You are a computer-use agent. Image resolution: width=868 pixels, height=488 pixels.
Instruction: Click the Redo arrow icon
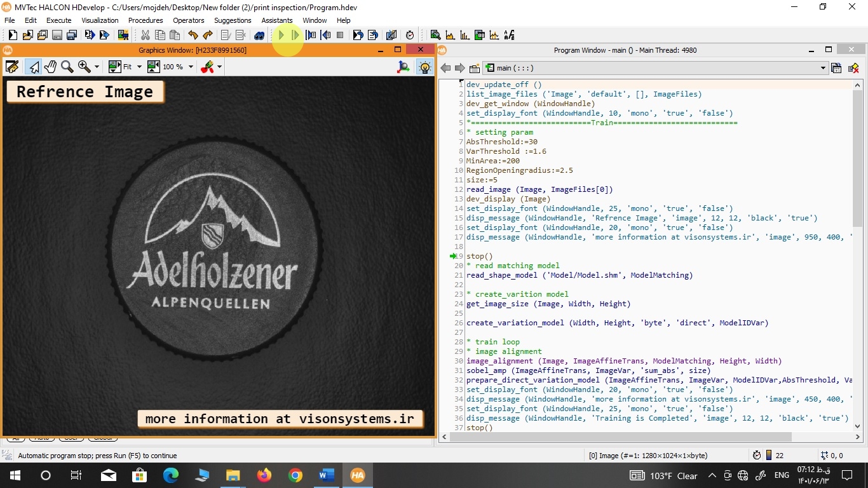208,36
